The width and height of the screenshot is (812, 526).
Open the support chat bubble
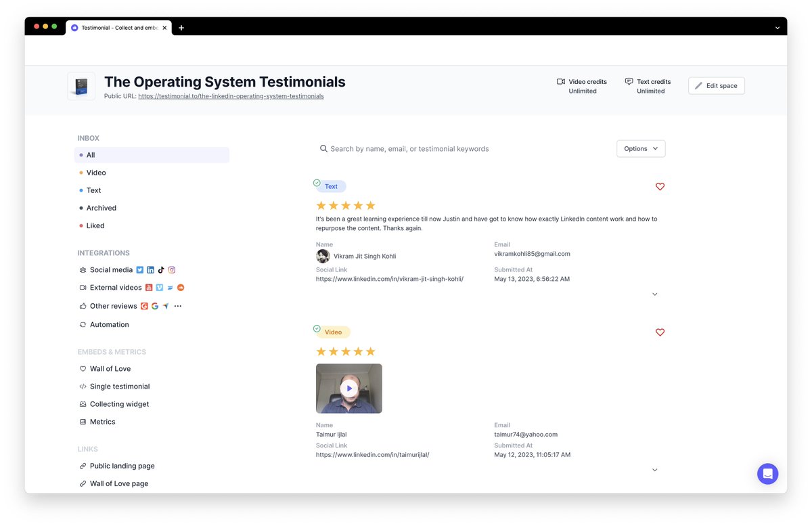pos(767,474)
